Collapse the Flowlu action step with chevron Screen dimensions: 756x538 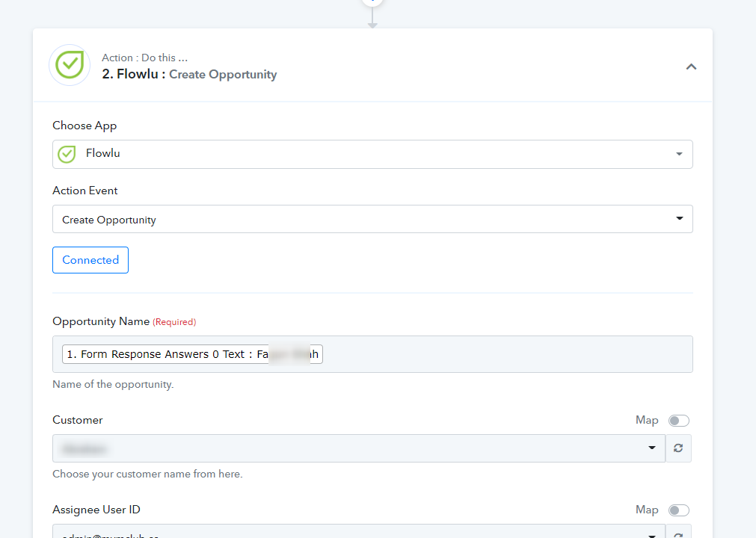691,67
